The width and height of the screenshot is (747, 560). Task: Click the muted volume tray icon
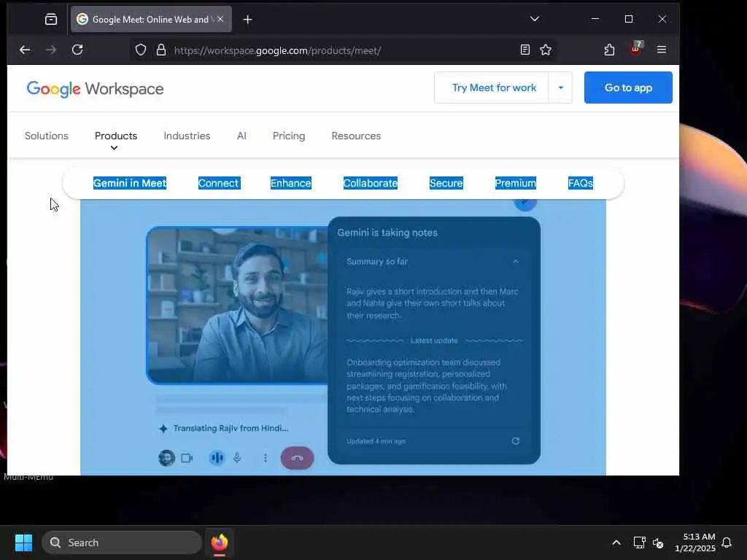point(658,542)
